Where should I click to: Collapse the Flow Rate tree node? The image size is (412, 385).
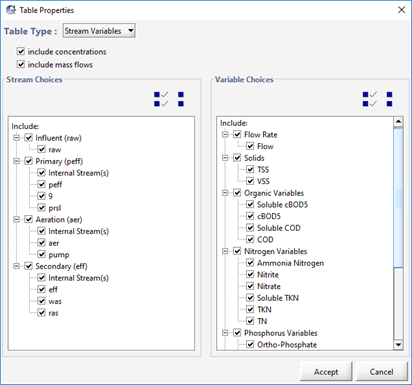(225, 134)
